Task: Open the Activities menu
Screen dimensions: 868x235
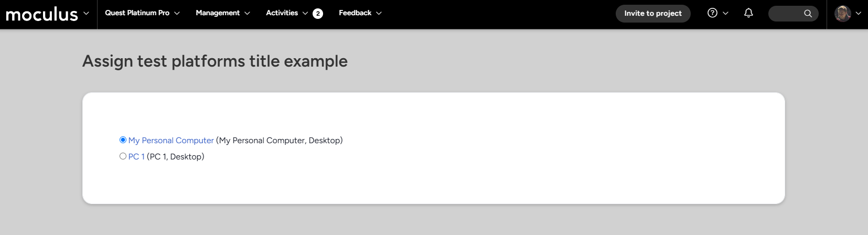Action: point(287,13)
